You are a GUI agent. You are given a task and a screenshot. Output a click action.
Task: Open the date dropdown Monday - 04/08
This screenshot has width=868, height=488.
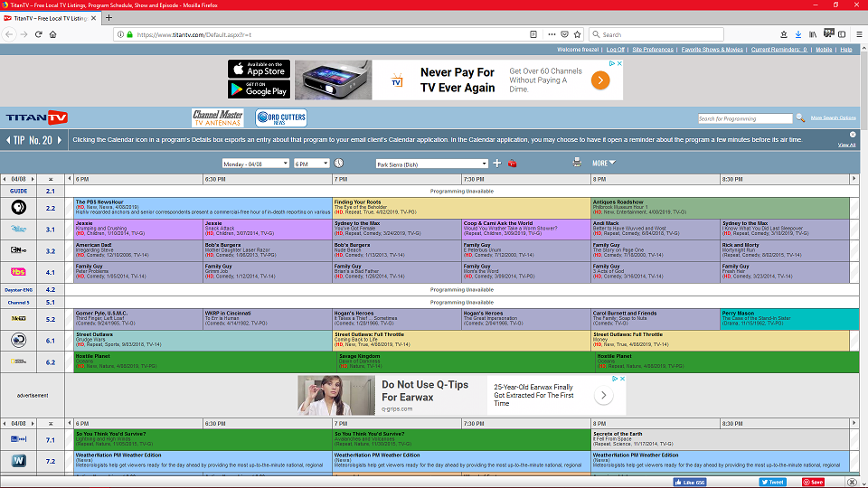255,164
